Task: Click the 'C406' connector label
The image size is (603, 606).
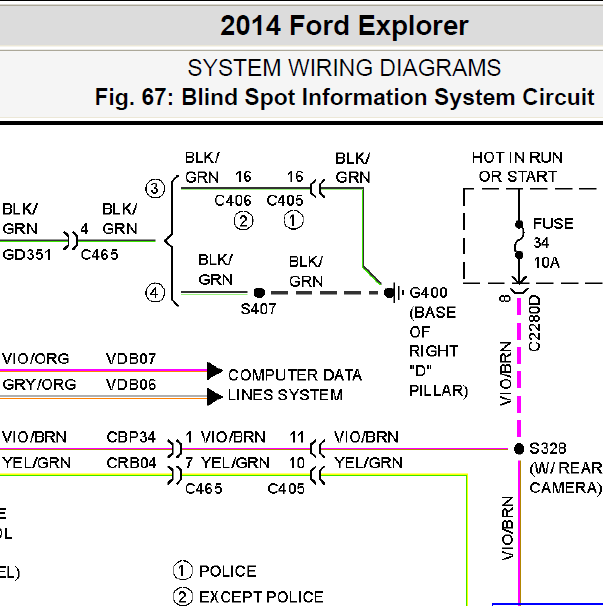Action: (x=233, y=201)
